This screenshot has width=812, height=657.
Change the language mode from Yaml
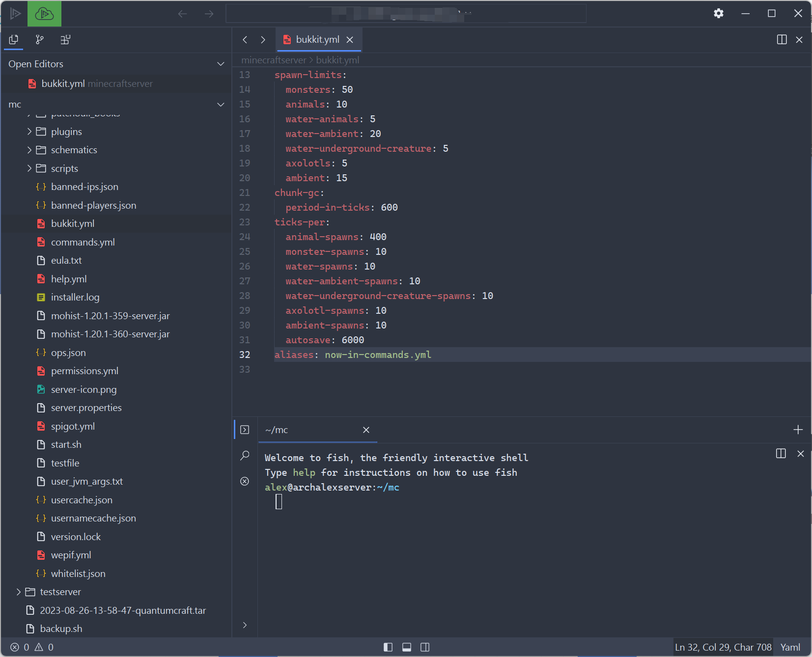(x=789, y=647)
